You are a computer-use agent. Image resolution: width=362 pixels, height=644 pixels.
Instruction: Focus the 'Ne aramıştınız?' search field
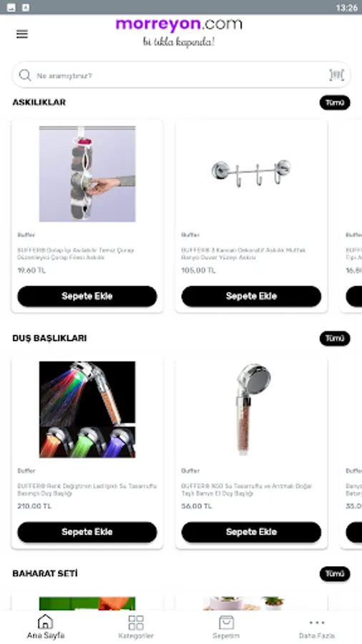181,75
